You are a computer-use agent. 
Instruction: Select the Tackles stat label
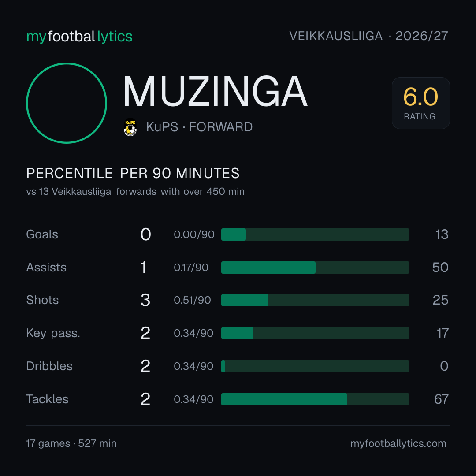click(47, 399)
